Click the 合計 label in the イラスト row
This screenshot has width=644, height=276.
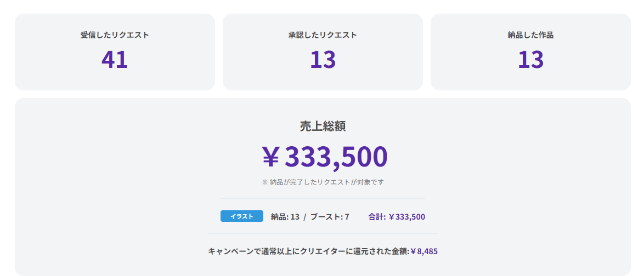click(x=376, y=217)
